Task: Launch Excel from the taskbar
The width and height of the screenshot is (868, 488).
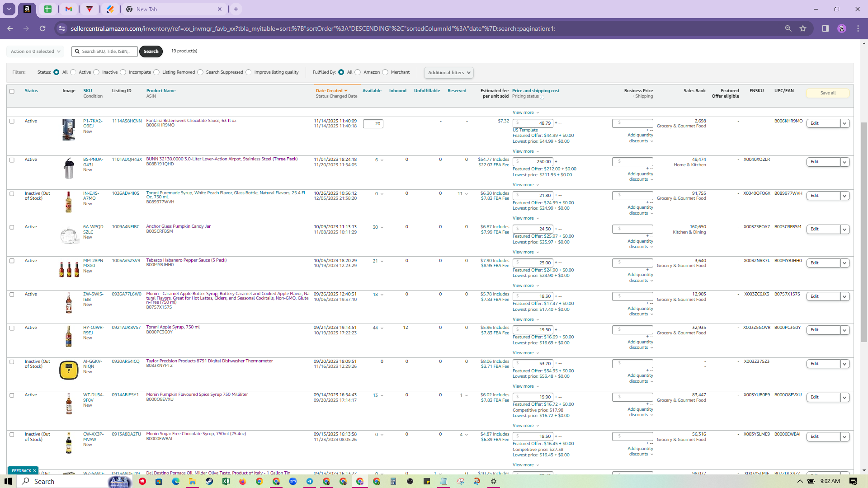Action: click(x=226, y=481)
